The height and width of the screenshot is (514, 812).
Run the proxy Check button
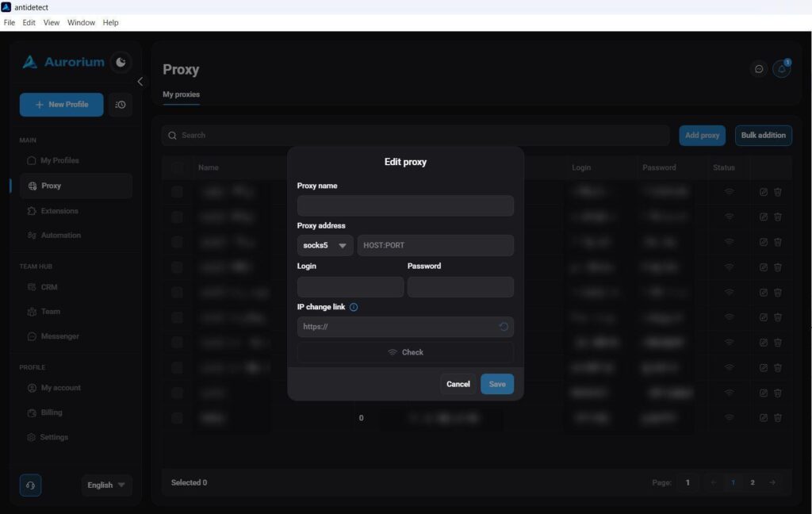point(405,352)
